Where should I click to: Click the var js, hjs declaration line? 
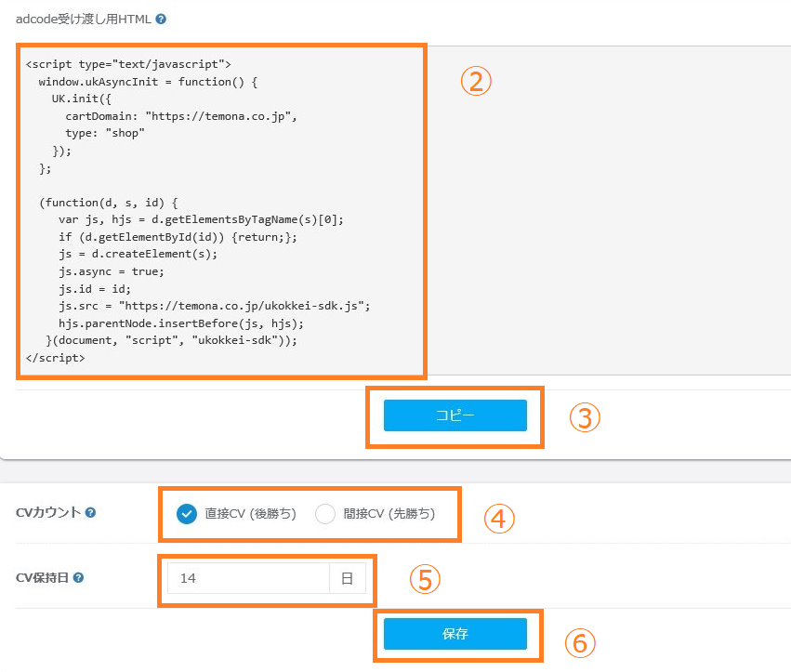pyautogui.click(x=201, y=219)
